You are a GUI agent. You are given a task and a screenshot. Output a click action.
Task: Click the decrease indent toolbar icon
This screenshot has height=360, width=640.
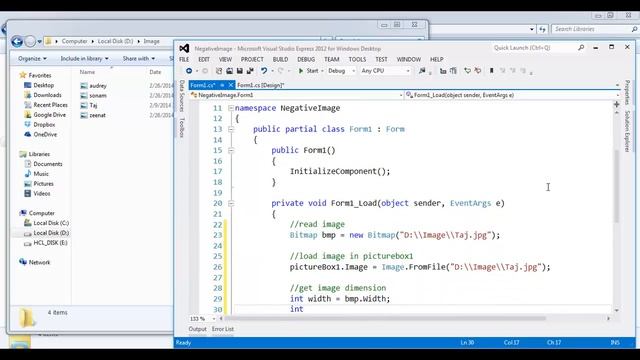click(x=443, y=71)
